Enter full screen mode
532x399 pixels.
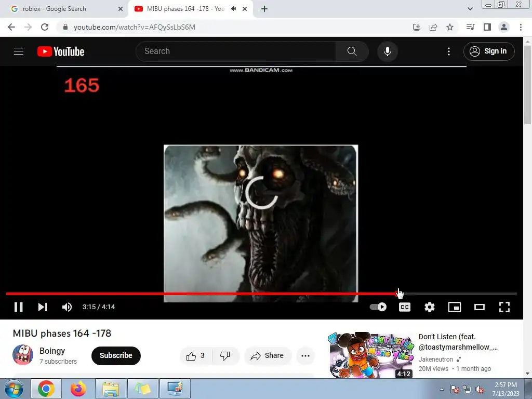coord(504,307)
